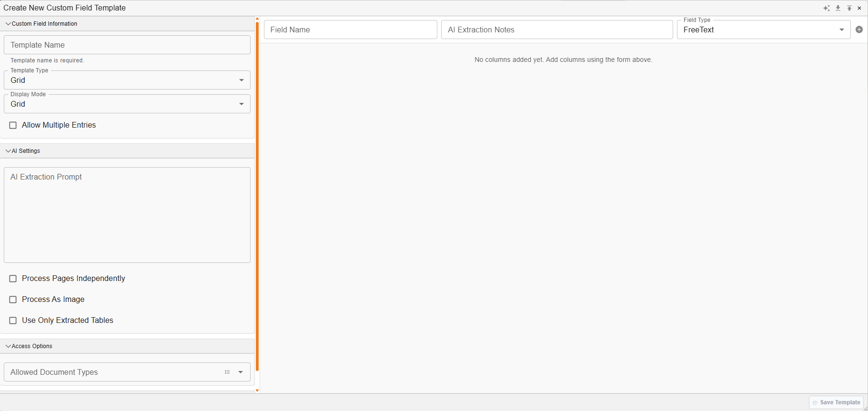868x411 pixels.
Task: Click the download arrow icon in title bar
Action: click(x=838, y=8)
